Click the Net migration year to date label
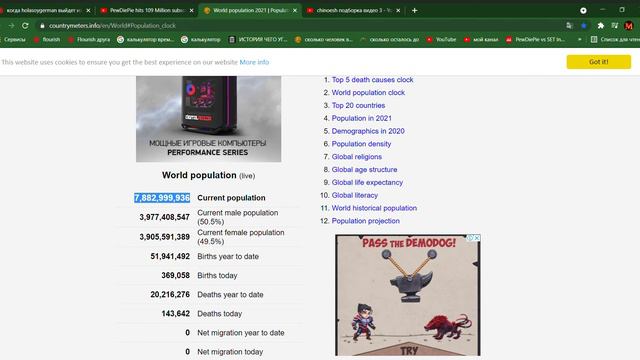640x360 pixels. (x=241, y=333)
